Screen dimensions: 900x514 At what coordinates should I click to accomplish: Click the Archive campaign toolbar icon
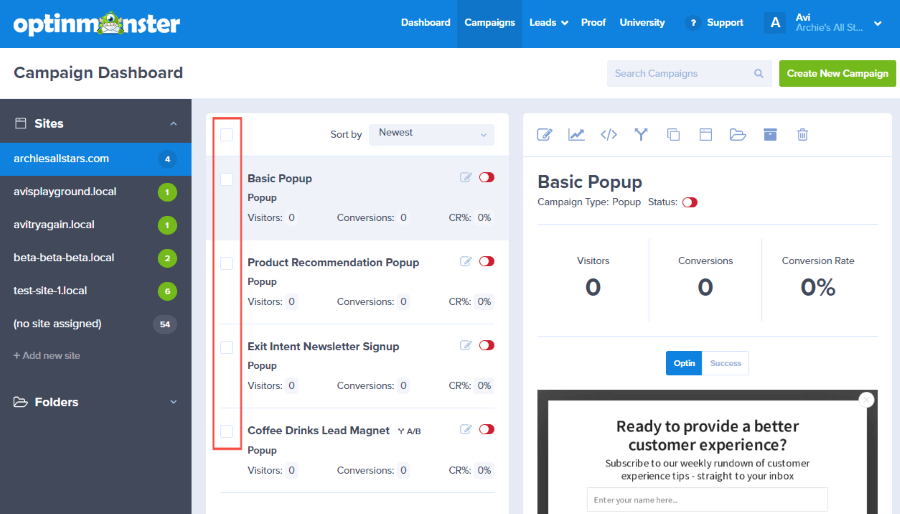[x=770, y=135]
